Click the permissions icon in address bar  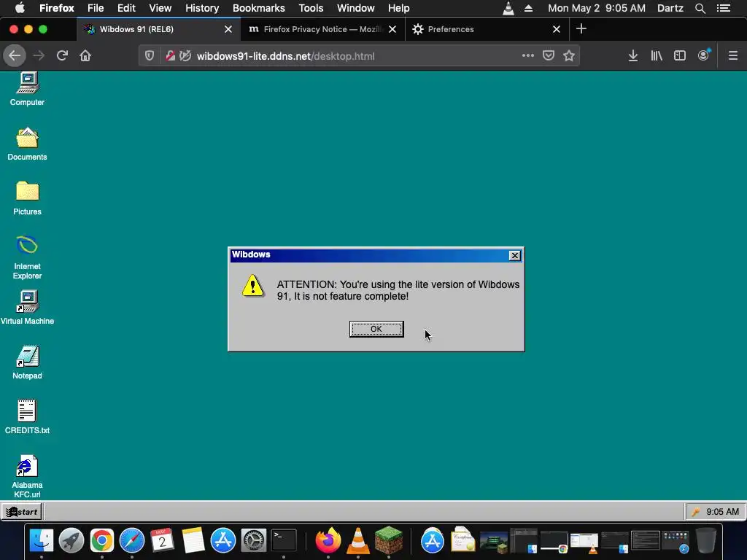pyautogui.click(x=185, y=55)
